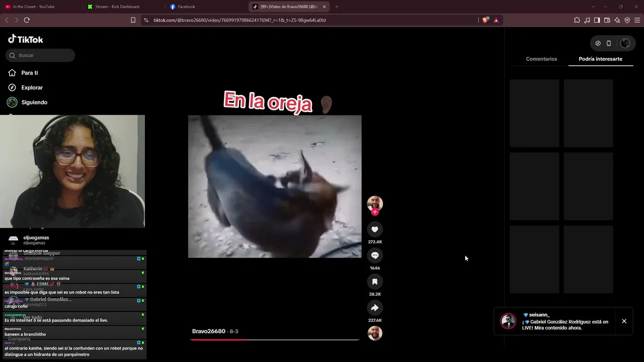This screenshot has height=362, width=644.
Task: Open comments via the speech bubble icon
Action: [x=375, y=255]
